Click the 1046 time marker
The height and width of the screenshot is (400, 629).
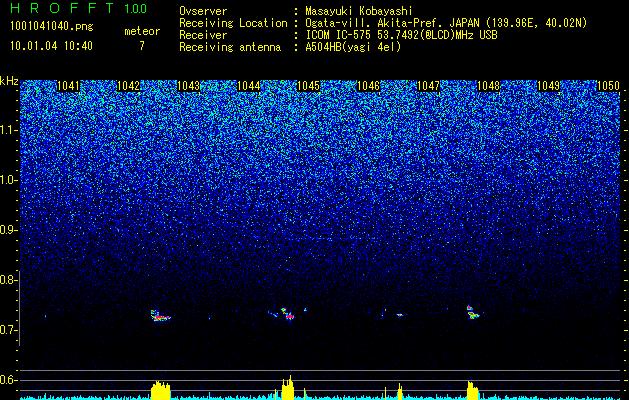[368, 85]
